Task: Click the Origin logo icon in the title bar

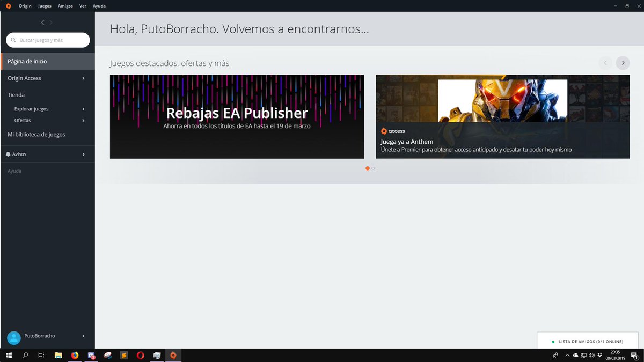Action: pyautogui.click(x=8, y=6)
